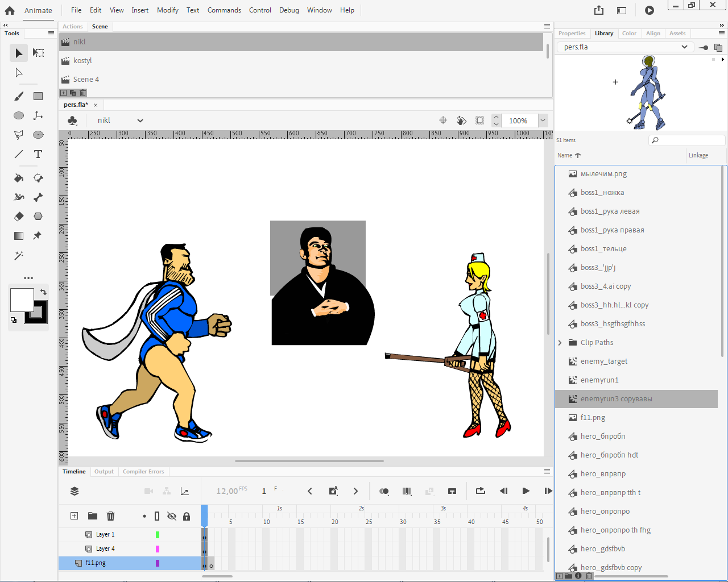Pick the Paint Bucket tool
728x582 pixels.
point(19,178)
